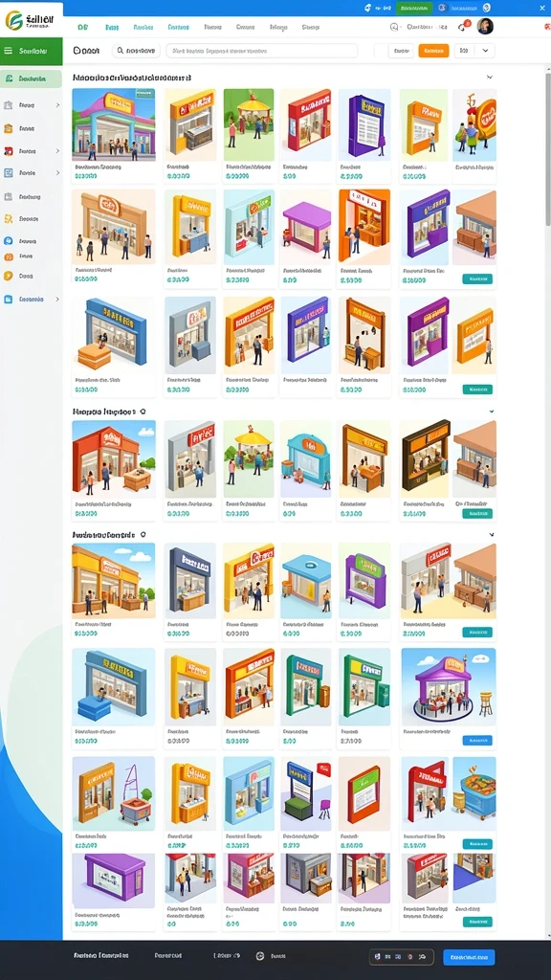Click the orange toolbar button
The width and height of the screenshot is (551, 980).
pos(433,51)
